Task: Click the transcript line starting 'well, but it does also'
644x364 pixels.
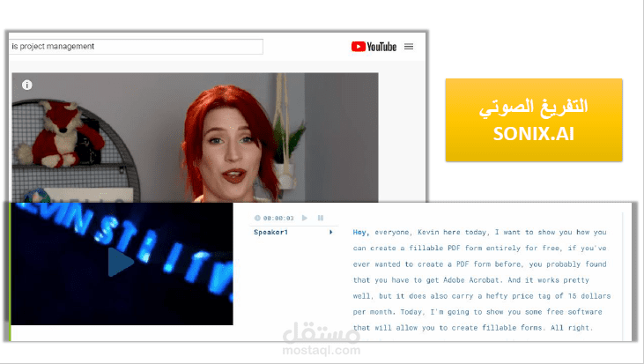Action: [x=482, y=296]
